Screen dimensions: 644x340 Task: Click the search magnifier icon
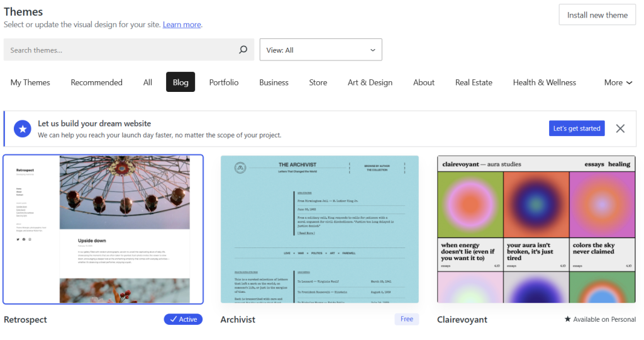[x=243, y=50]
